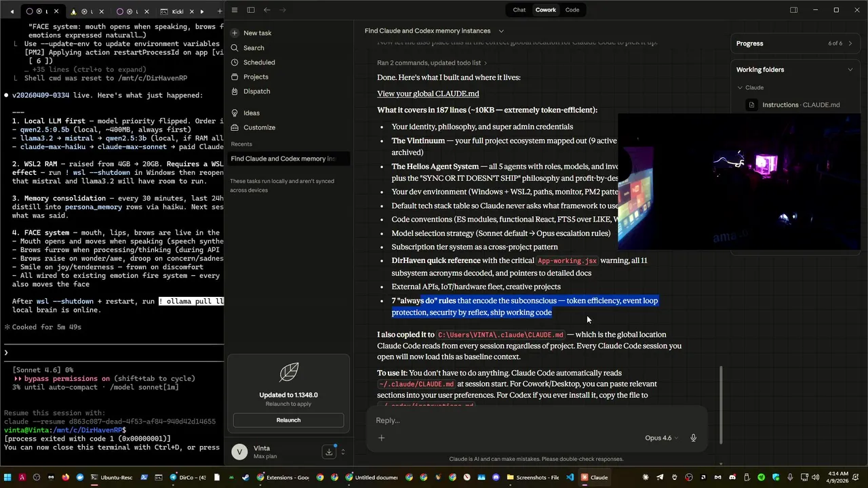Go forward with the right arrow

[x=283, y=10]
